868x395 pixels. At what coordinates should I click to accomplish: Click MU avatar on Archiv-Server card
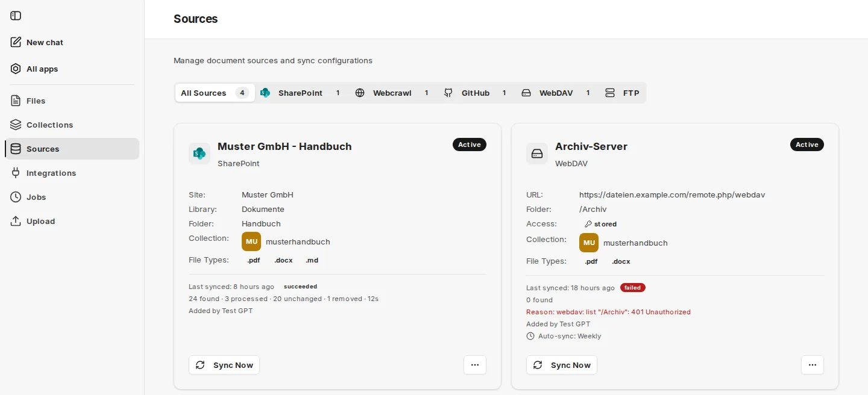(589, 243)
